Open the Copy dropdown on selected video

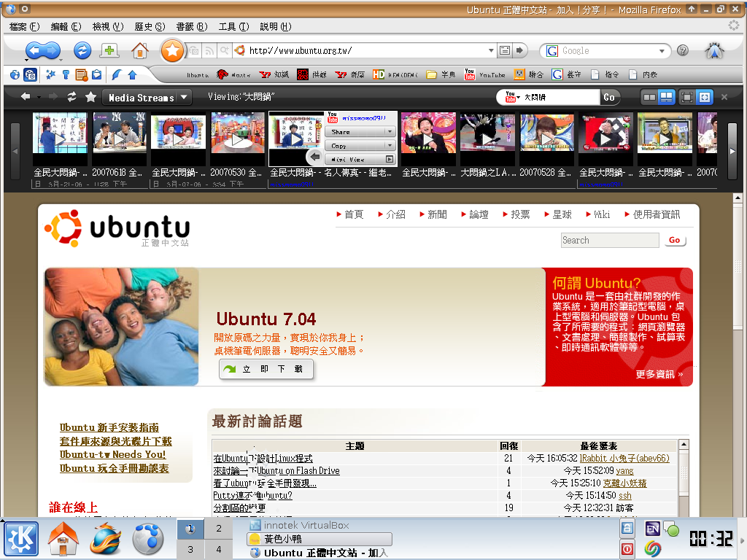[360, 145]
